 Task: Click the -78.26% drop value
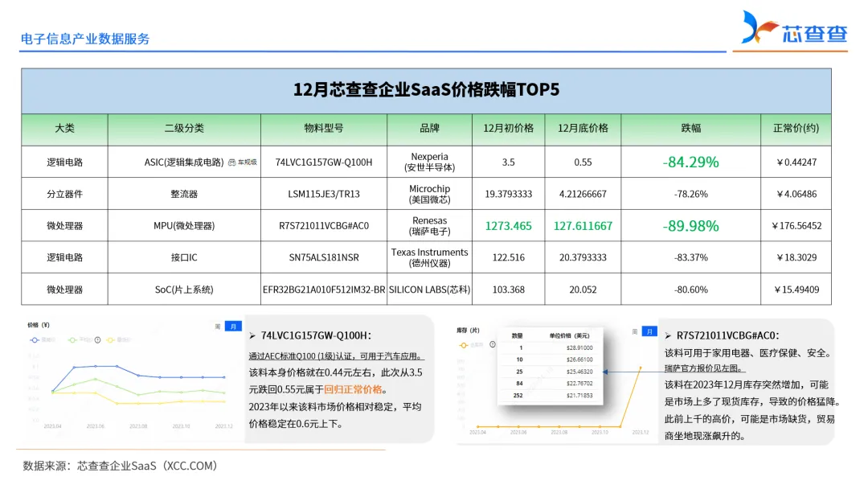(x=691, y=195)
